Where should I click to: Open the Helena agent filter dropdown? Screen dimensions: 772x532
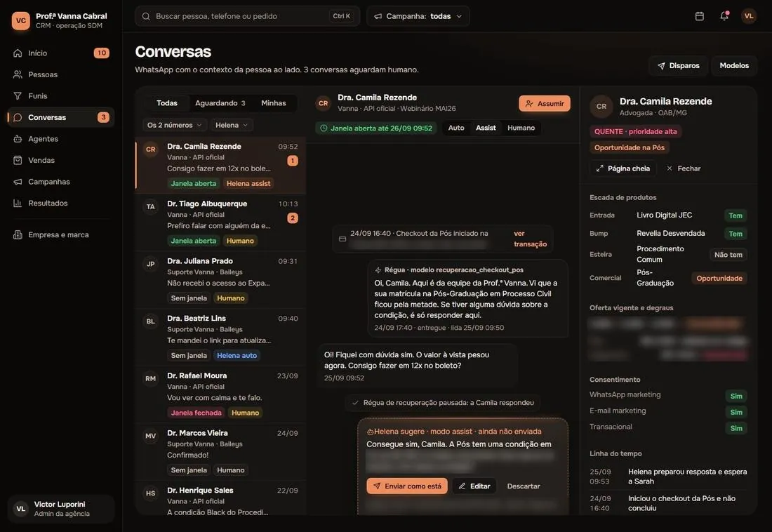point(232,125)
